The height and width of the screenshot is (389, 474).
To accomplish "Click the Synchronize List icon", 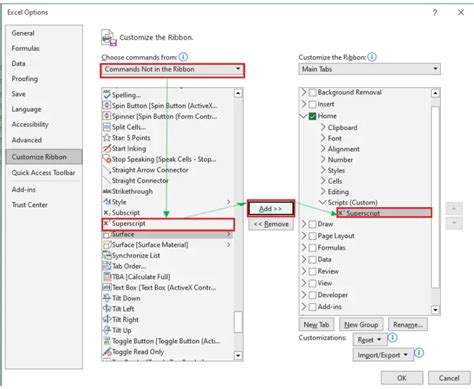I will (x=107, y=255).
